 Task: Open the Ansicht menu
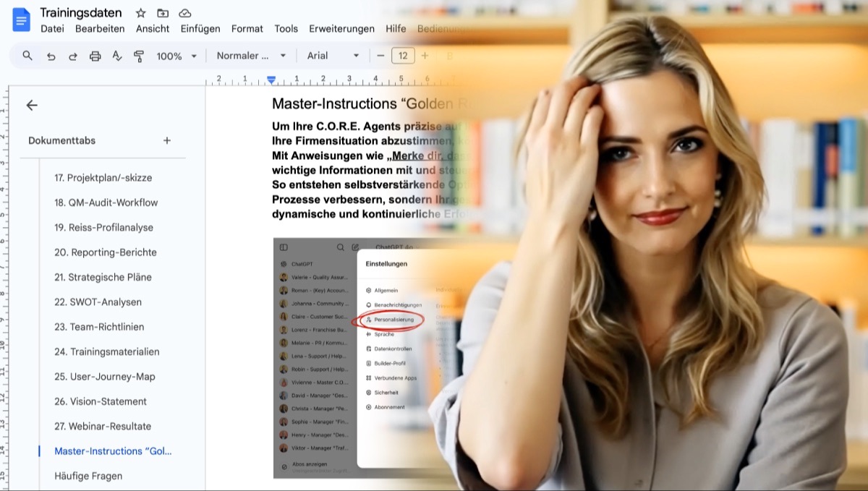153,29
